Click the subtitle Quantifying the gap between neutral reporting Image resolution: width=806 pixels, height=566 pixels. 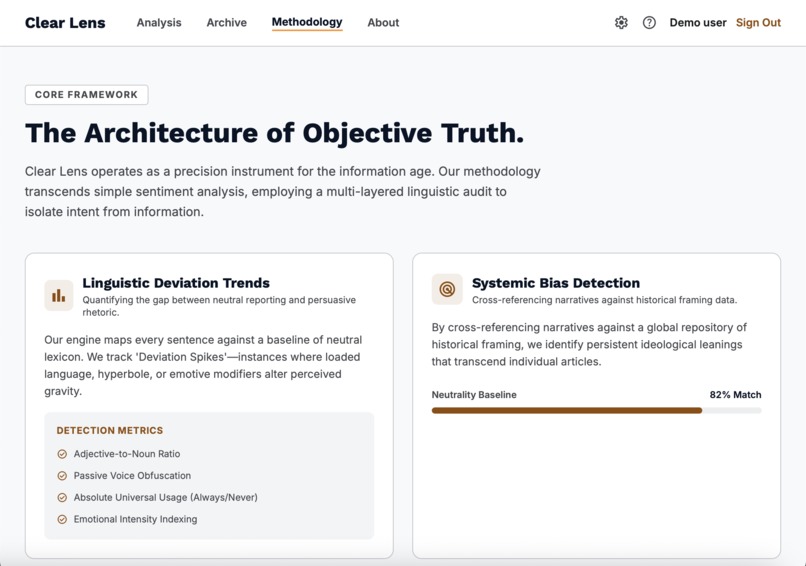click(219, 306)
